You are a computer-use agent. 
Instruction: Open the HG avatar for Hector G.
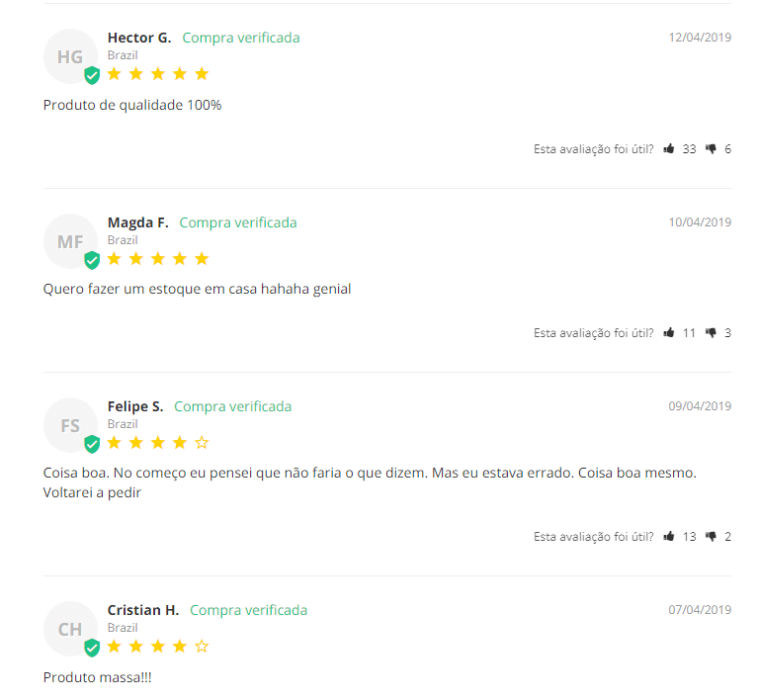[69, 56]
